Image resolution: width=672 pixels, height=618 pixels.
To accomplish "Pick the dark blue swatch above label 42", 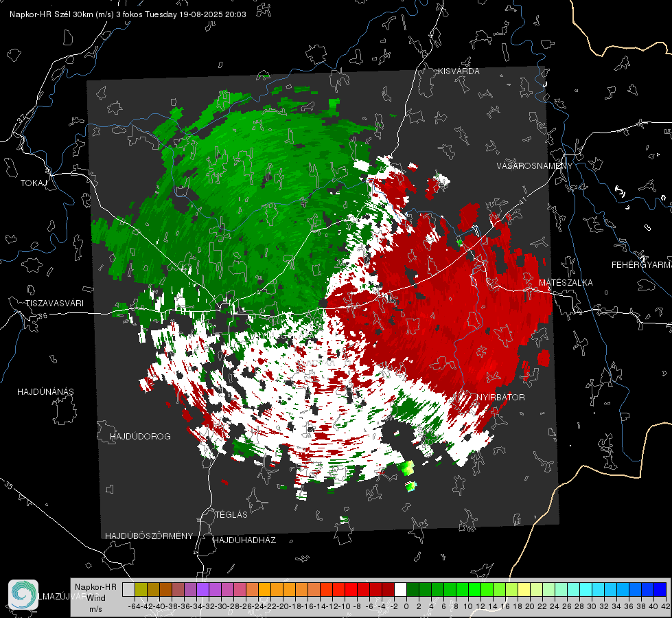I will [x=660, y=589].
